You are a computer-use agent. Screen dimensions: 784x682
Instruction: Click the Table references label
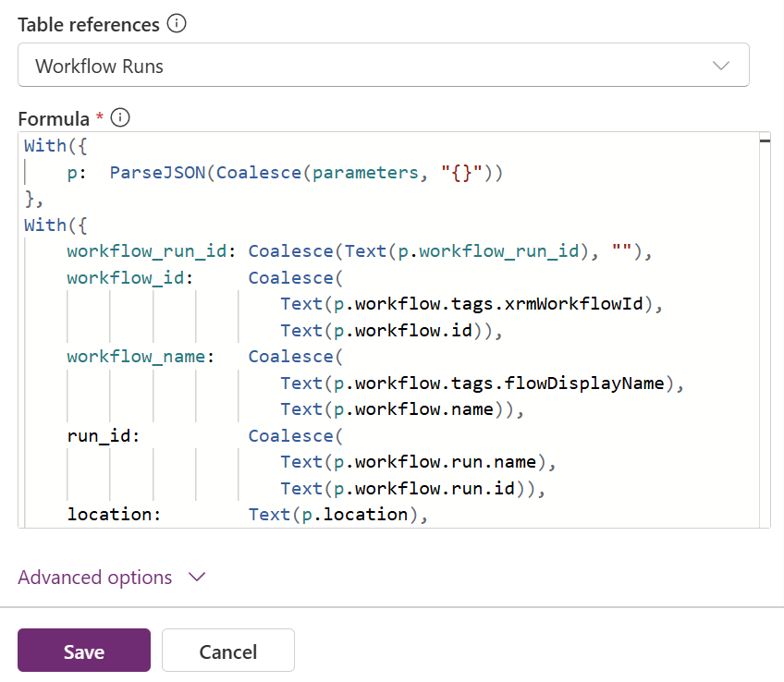[x=89, y=25]
